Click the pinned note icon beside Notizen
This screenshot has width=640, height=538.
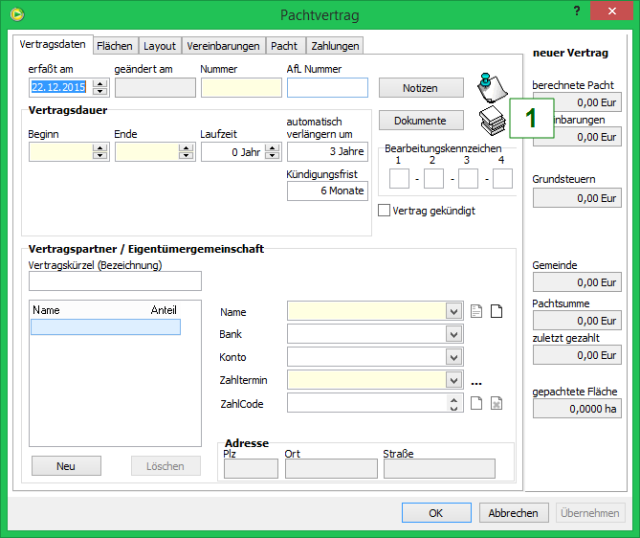[x=489, y=88]
